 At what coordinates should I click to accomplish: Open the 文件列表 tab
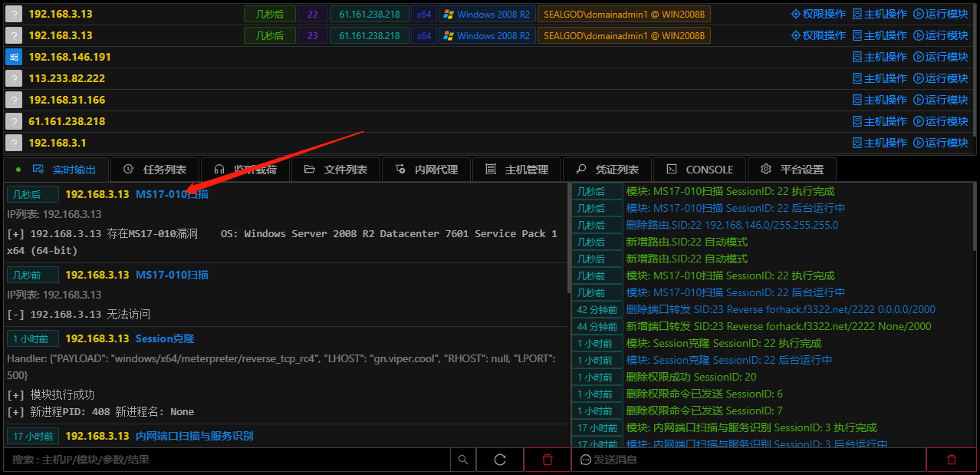point(335,170)
